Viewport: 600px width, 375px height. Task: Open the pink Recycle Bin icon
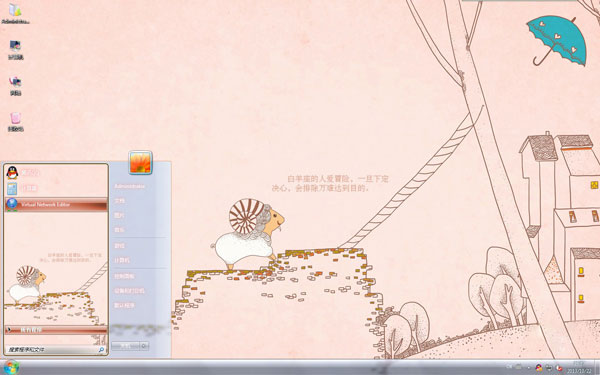(x=15, y=122)
